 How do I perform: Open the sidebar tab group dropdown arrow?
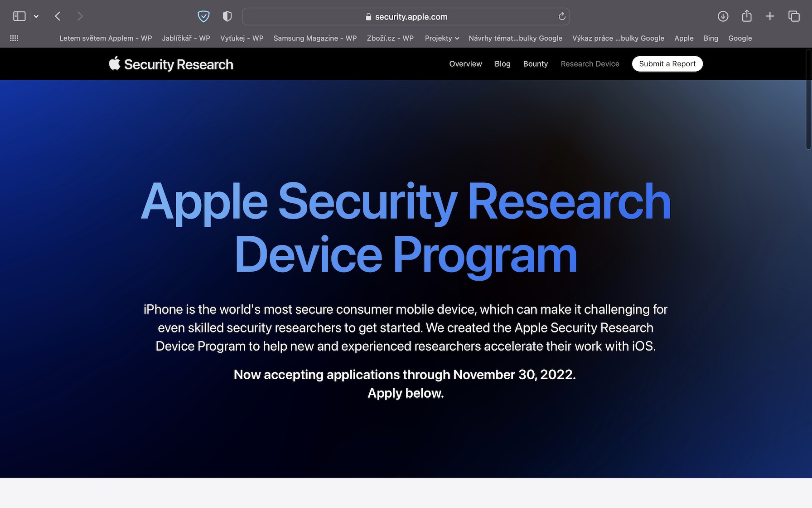(x=36, y=16)
